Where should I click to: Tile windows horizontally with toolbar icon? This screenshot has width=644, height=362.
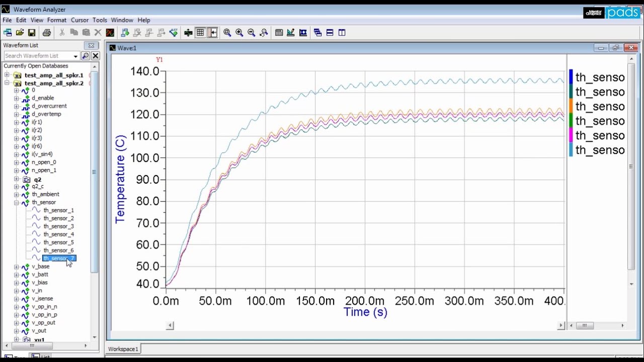[330, 33]
